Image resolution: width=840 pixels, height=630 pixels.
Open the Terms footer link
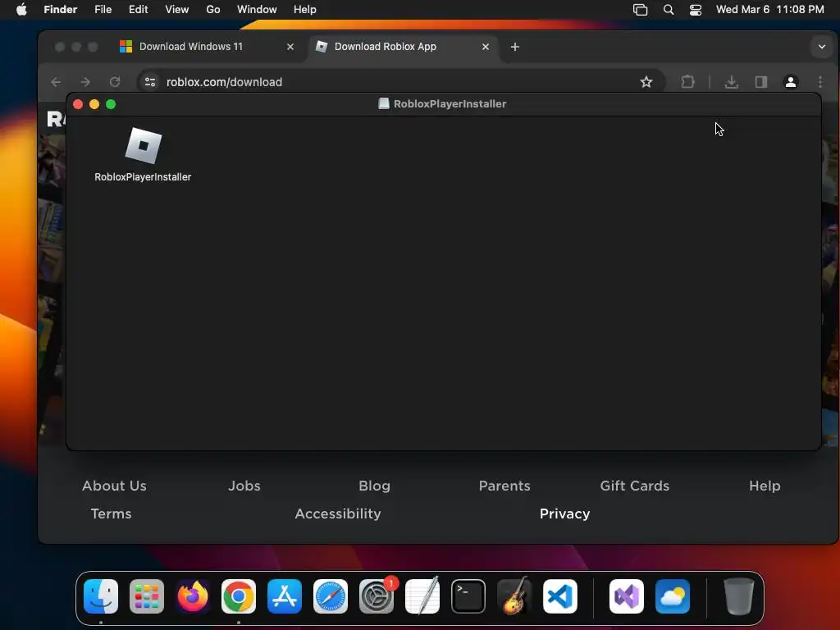point(111,514)
